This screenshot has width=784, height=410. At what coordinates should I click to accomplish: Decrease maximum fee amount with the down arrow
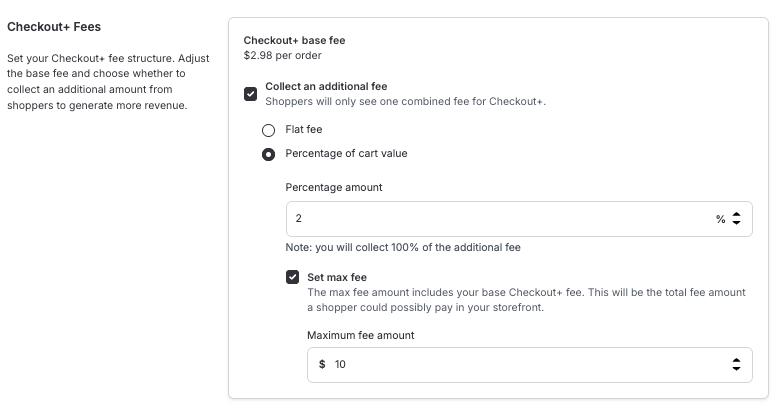736,370
